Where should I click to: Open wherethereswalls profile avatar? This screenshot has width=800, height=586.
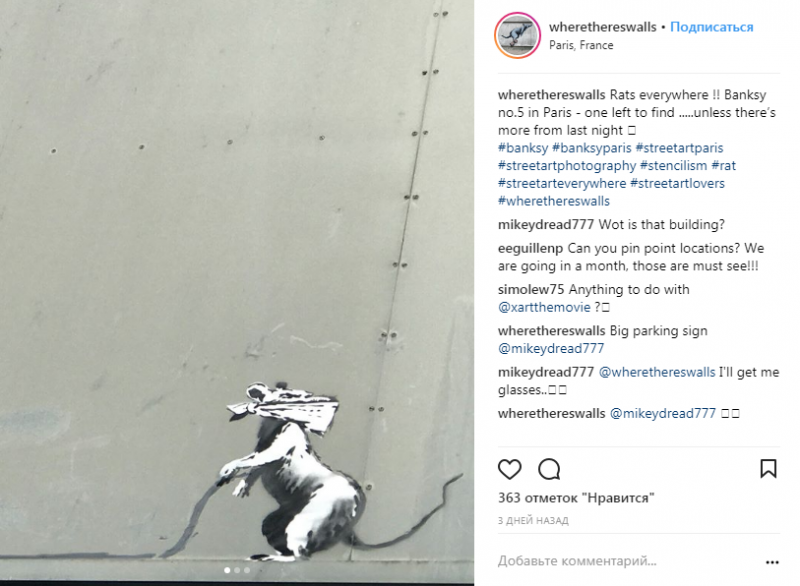click(x=517, y=36)
